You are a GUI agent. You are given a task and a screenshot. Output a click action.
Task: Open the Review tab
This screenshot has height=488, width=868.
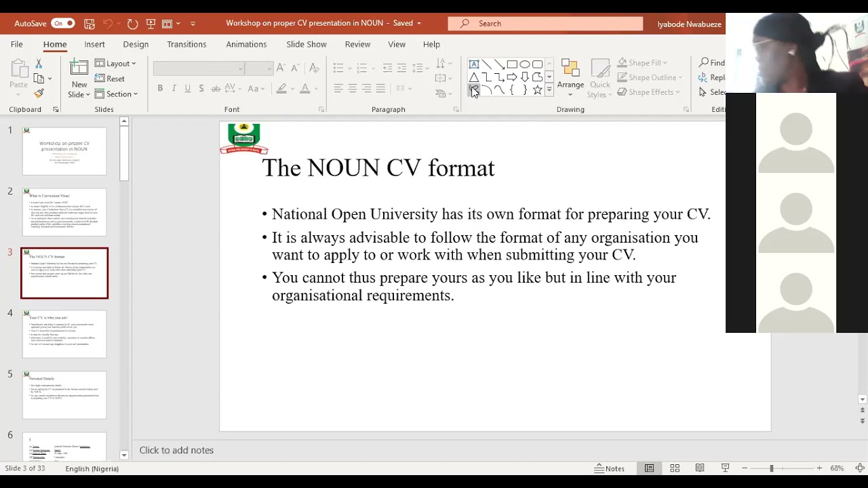357,44
